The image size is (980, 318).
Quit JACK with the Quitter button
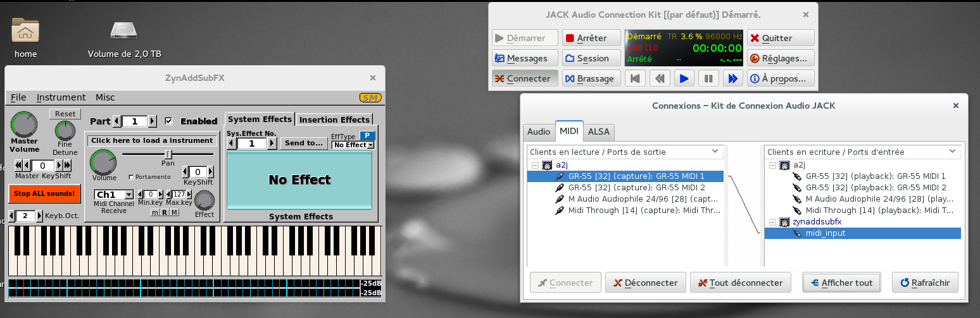(780, 38)
